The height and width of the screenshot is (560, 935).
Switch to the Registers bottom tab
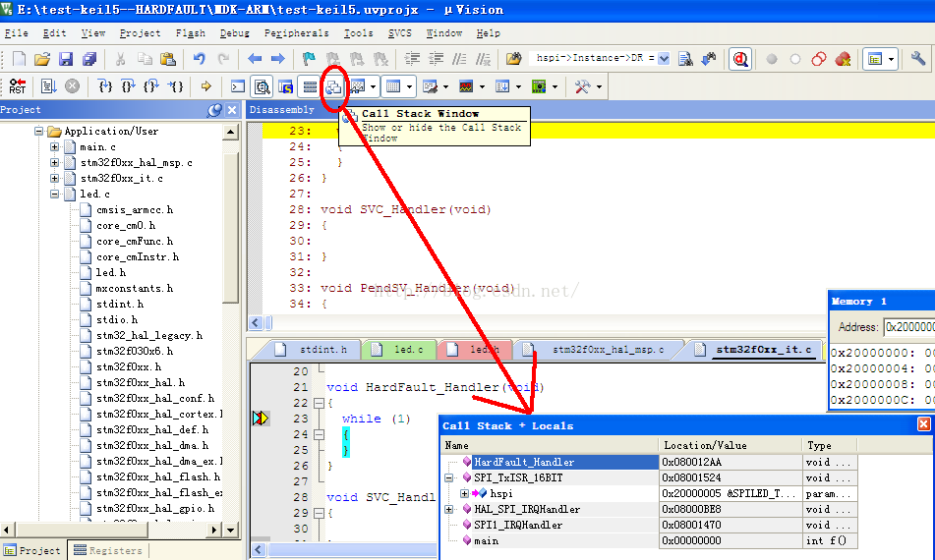click(108, 550)
